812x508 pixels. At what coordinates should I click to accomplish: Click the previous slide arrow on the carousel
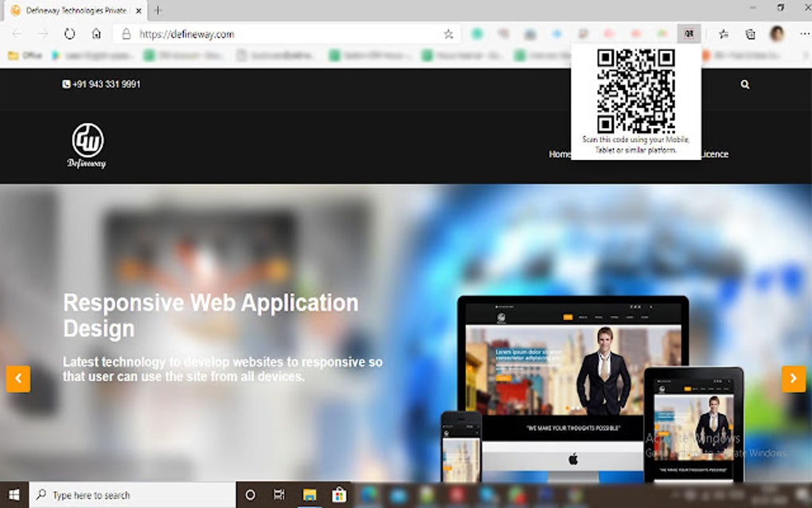[18, 379]
